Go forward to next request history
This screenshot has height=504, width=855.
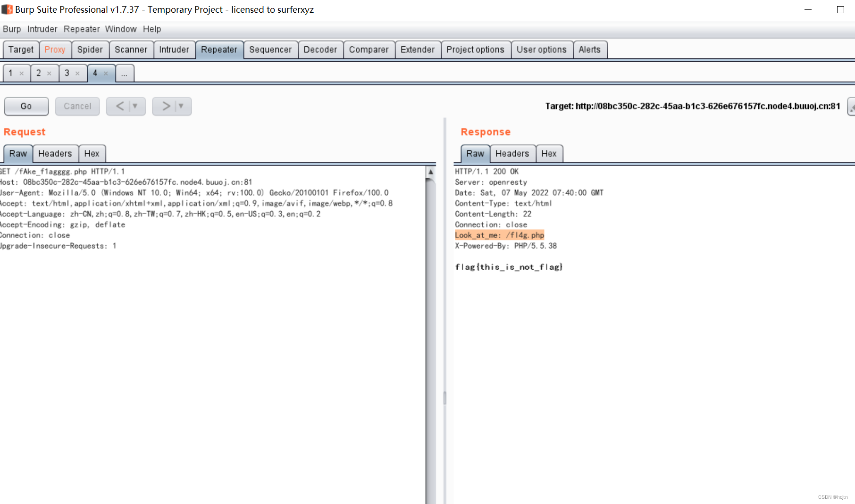(166, 106)
